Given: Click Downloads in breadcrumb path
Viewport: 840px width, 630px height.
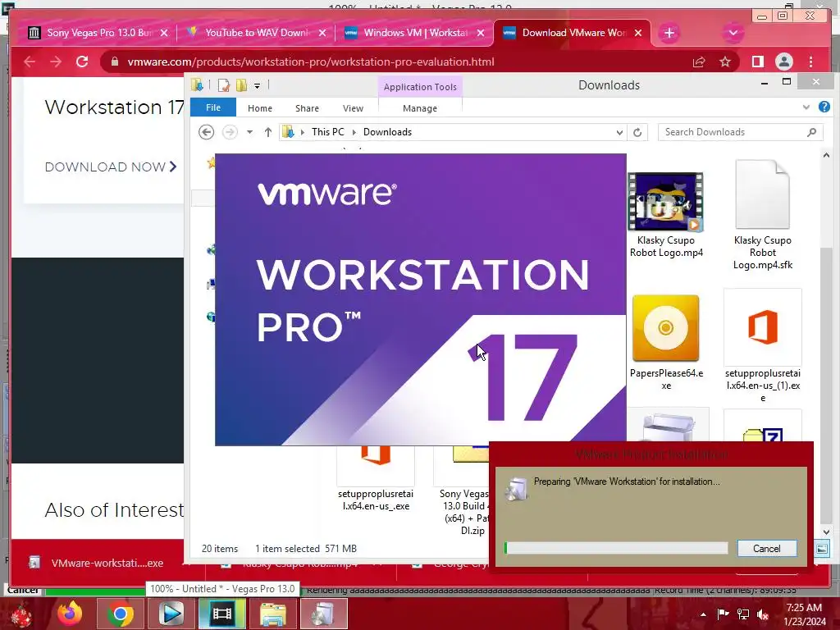Looking at the screenshot, I should [x=387, y=132].
